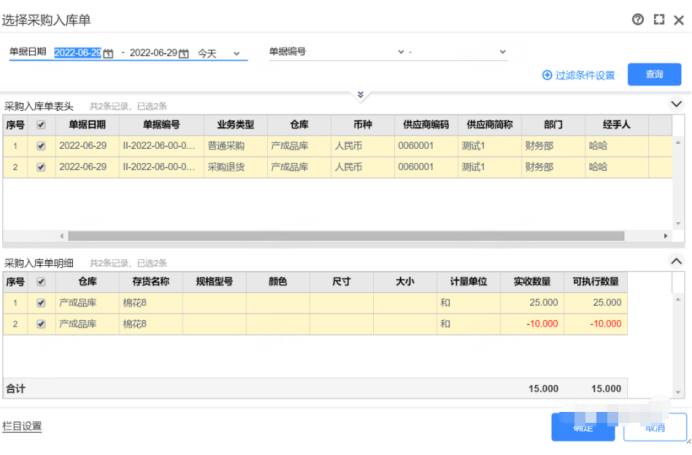Click up arrow of detail table scrollbar
The height and width of the screenshot is (455, 692).
pos(678,300)
